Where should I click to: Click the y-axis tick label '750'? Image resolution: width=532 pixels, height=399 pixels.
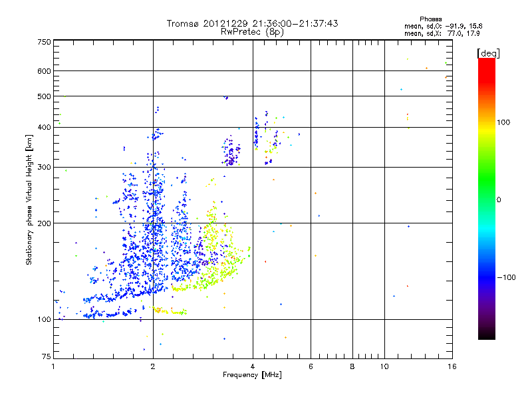pos(44,42)
